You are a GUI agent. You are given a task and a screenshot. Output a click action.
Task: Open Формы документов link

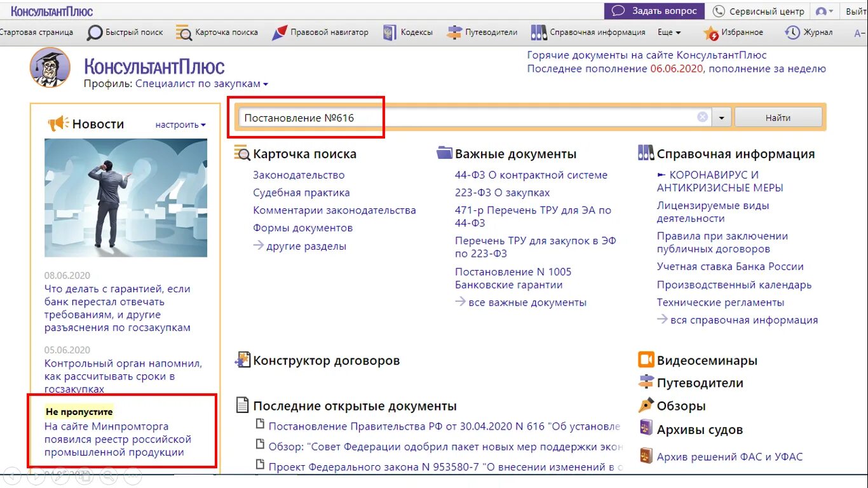[302, 227]
